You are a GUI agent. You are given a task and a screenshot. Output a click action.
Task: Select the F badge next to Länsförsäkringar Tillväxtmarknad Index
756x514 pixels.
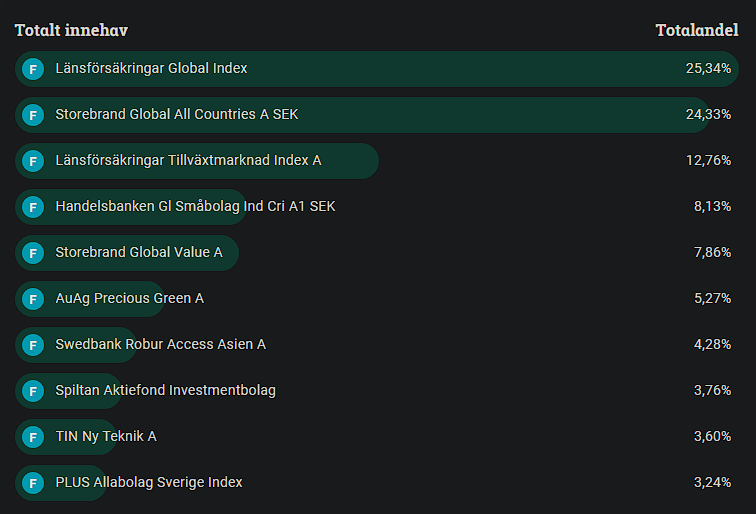click(x=33, y=161)
